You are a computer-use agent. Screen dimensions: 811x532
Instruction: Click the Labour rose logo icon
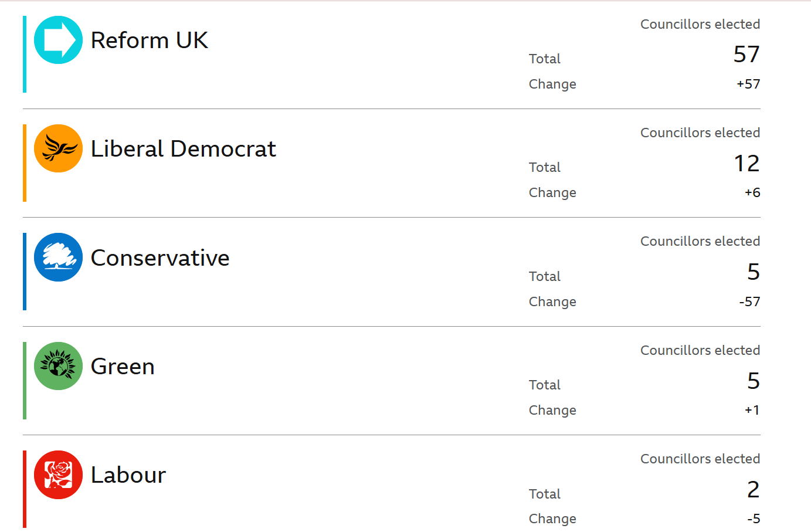click(58, 475)
